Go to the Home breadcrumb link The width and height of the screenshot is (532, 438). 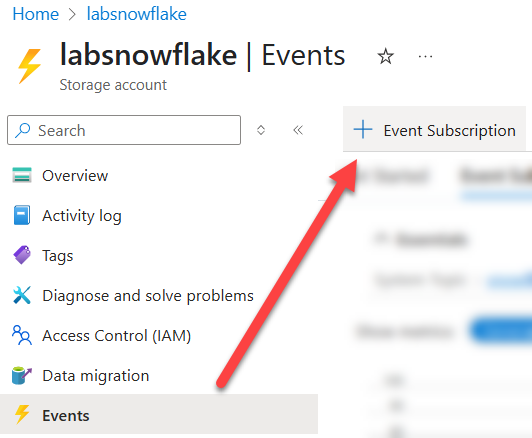click(36, 14)
